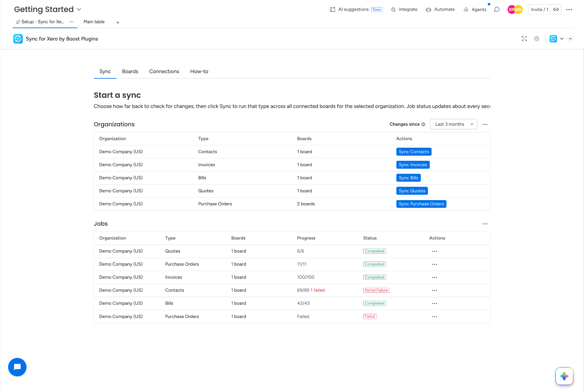Open the How-to tab
Image resolution: width=584 pixels, height=392 pixels.
tap(199, 72)
